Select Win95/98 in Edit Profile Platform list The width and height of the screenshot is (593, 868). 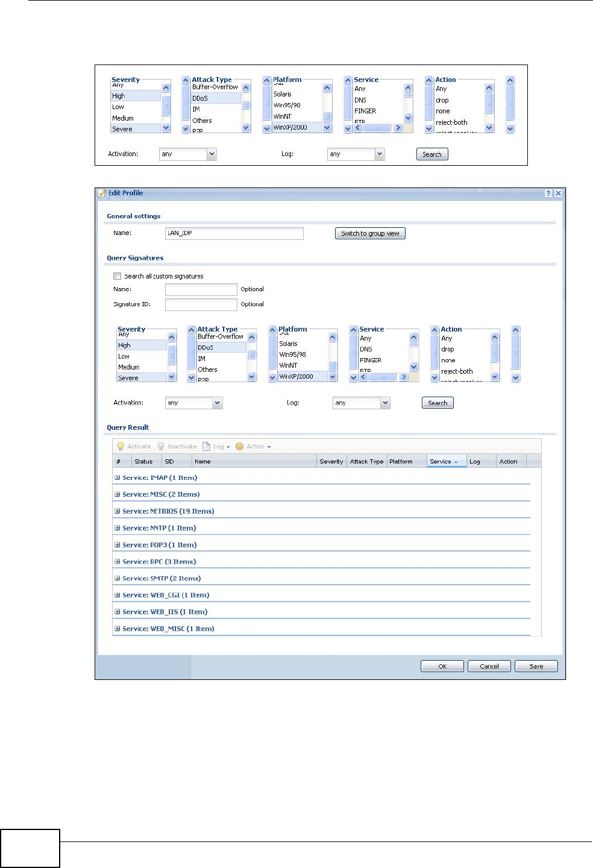coord(303,354)
